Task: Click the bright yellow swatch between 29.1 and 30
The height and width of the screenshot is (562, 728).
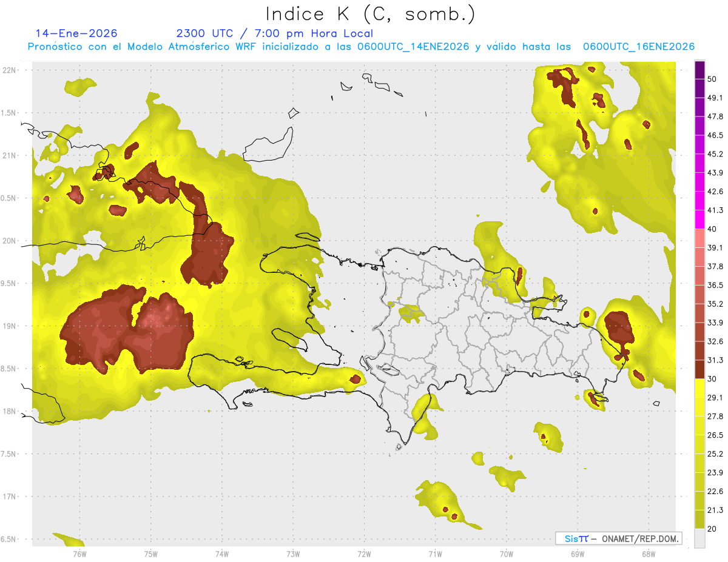Action: (699, 388)
